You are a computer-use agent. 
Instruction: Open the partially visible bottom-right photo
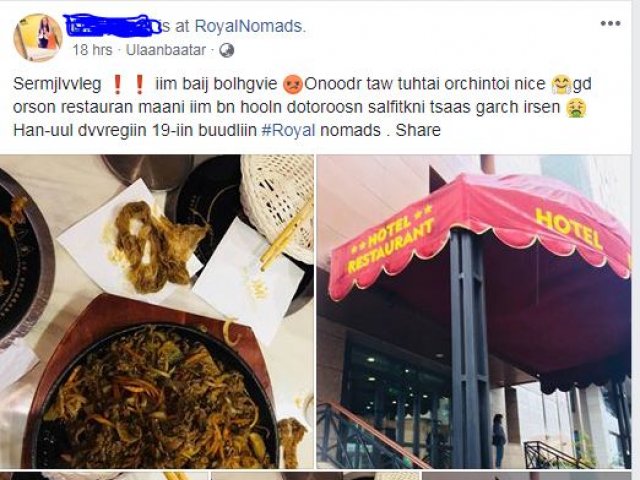click(527, 476)
